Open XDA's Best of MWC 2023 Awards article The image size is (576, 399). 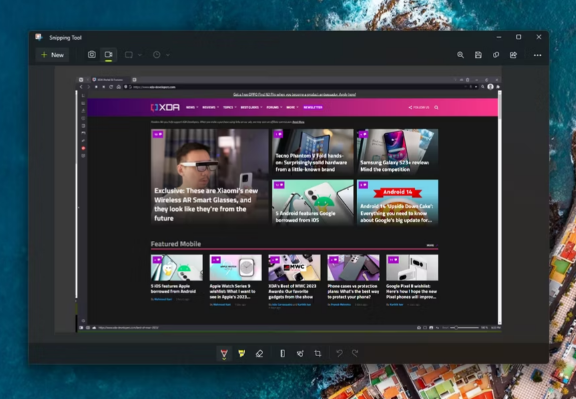point(294,281)
